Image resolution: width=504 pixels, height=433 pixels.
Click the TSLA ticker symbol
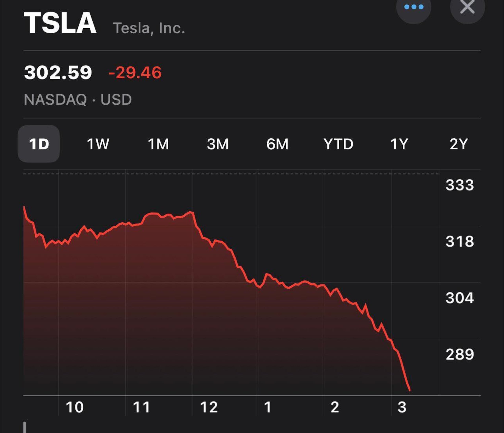pos(60,23)
